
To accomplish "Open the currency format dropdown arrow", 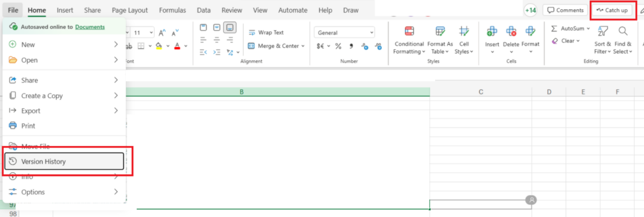I will pos(329,46).
